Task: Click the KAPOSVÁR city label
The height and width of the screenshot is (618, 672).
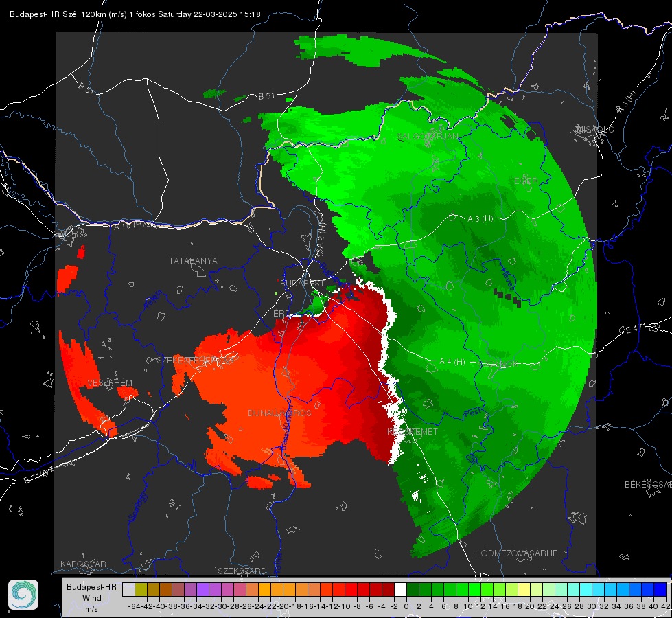Action: click(83, 564)
